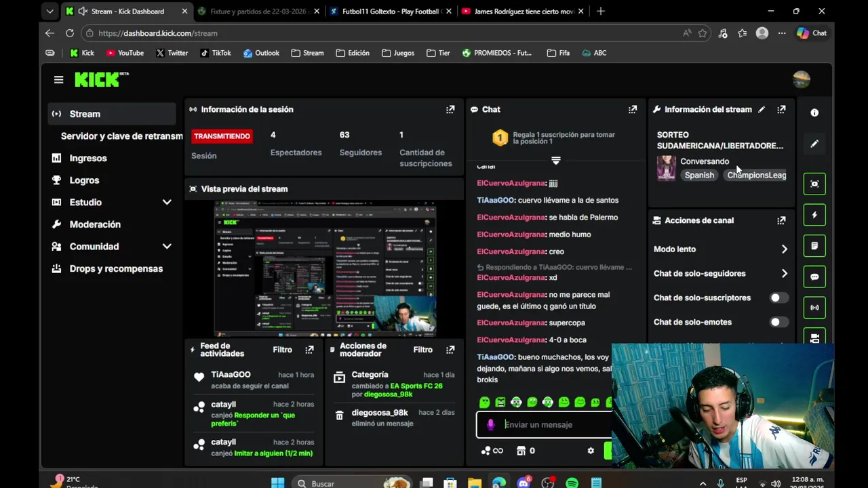The height and width of the screenshot is (488, 868).
Task: Open the Tier bookmarks folder
Action: 438,53
